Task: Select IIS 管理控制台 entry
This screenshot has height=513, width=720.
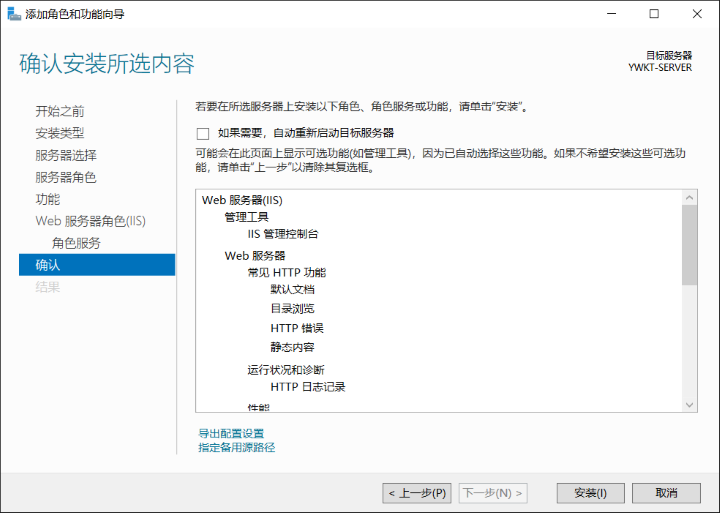Action: point(283,234)
